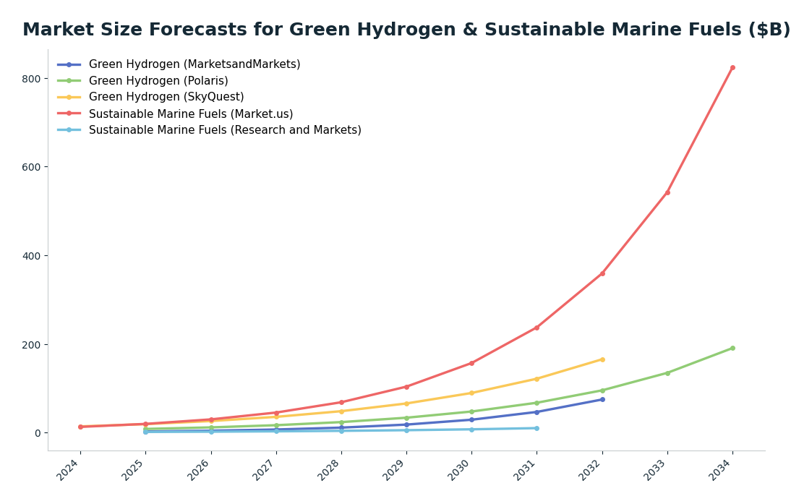
Task: Click the blue MarketsandMarkets data point at 2030
Action: [x=471, y=420]
